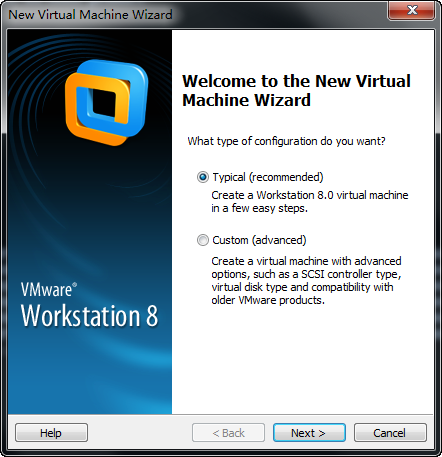Click the 'New Virtual Machine Wizard' title bar text
442x457 pixels.
point(90,15)
